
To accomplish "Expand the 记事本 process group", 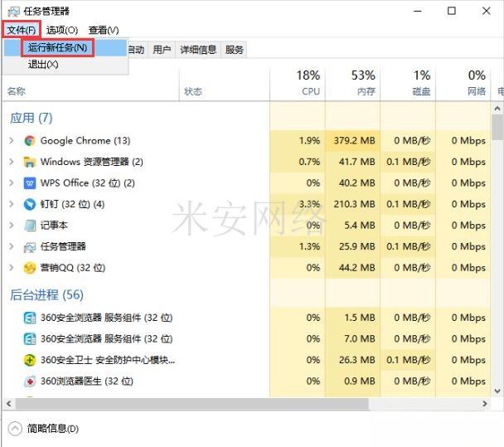I will click(12, 226).
